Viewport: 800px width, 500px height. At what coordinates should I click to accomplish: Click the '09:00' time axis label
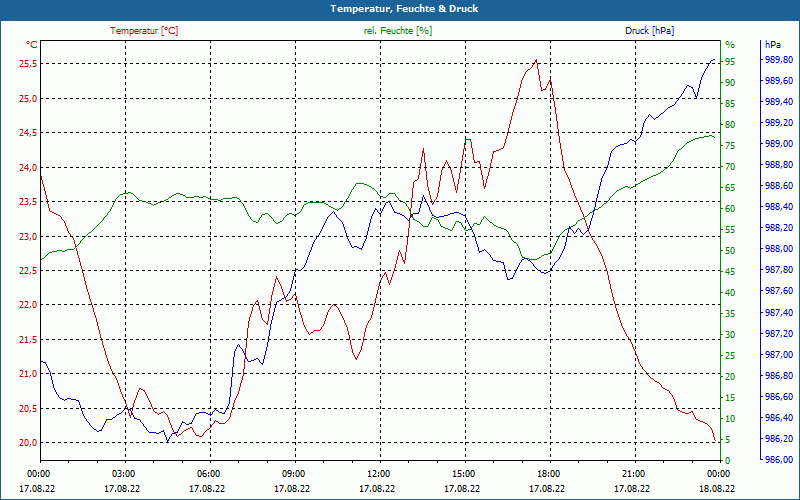[x=292, y=473]
